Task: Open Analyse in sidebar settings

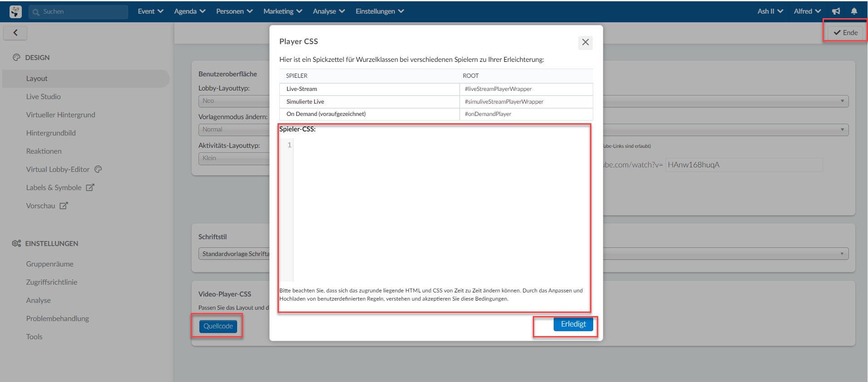Action: [x=38, y=300]
